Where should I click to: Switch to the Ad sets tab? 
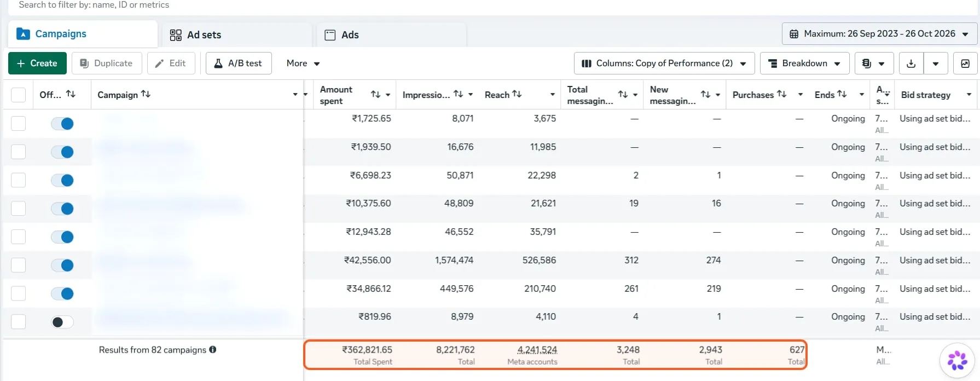237,35
